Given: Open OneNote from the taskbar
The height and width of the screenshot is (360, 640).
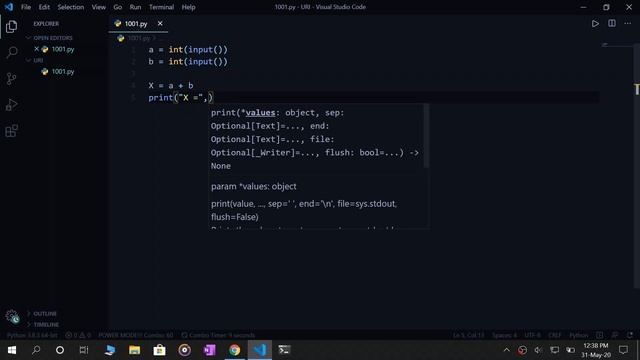Looking at the screenshot, I should 209,350.
